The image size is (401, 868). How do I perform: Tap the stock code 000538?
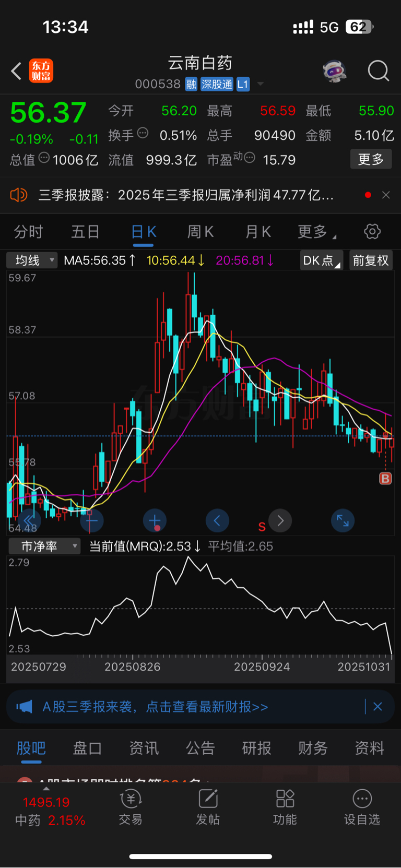point(158,84)
